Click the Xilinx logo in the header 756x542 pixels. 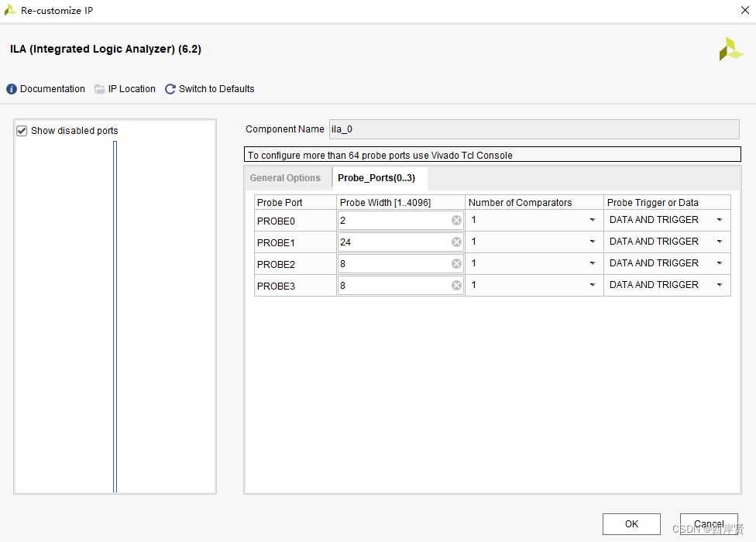tap(730, 49)
